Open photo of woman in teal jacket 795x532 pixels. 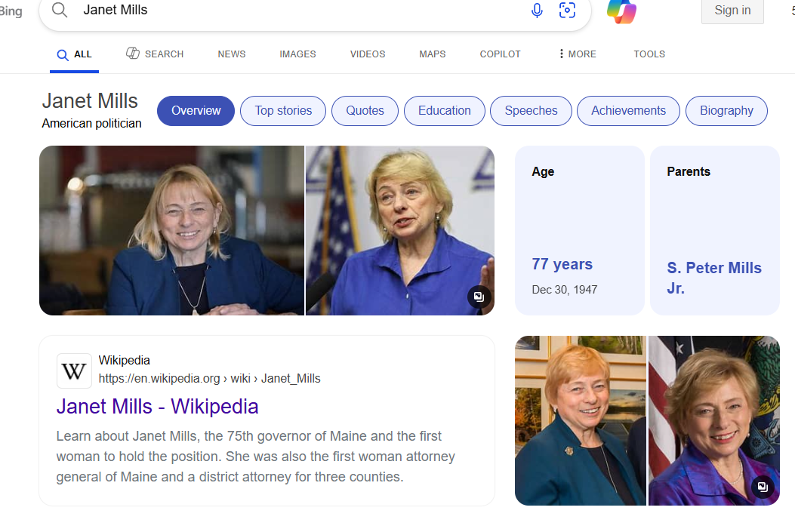point(581,420)
